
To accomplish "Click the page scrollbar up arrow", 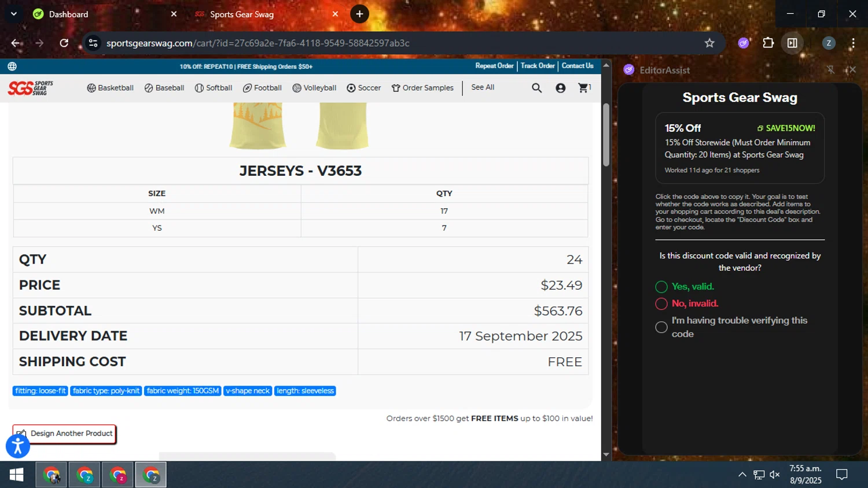I will pos(606,65).
